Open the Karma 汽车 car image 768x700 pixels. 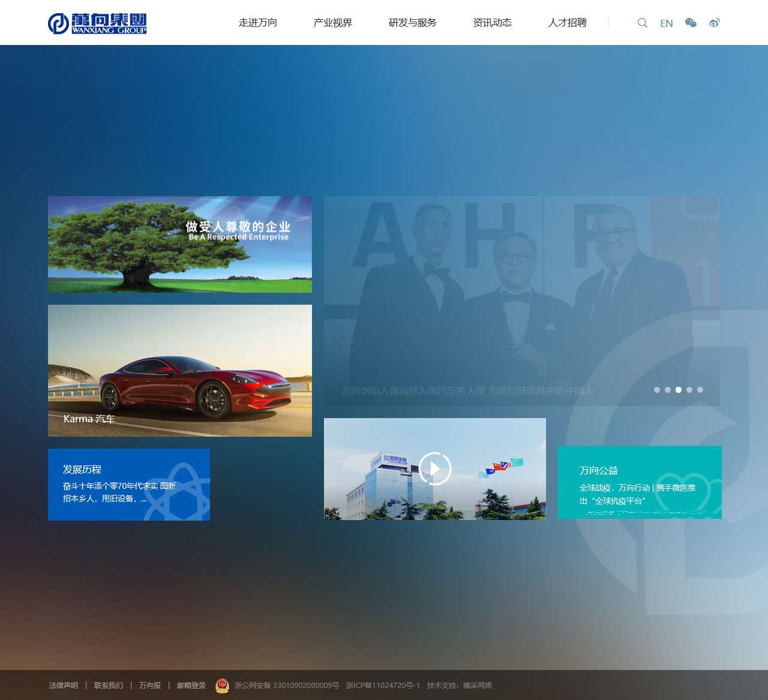point(180,370)
